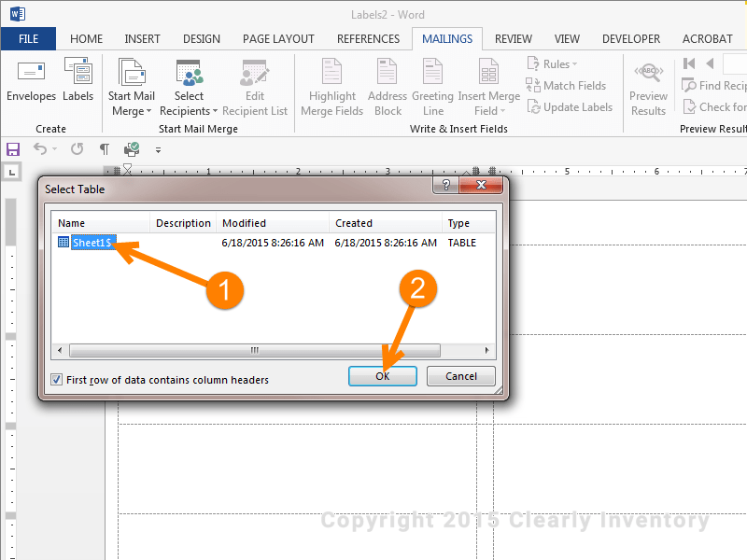
Task: Click the scrollbar right arrow in dialog
Action: (486, 351)
